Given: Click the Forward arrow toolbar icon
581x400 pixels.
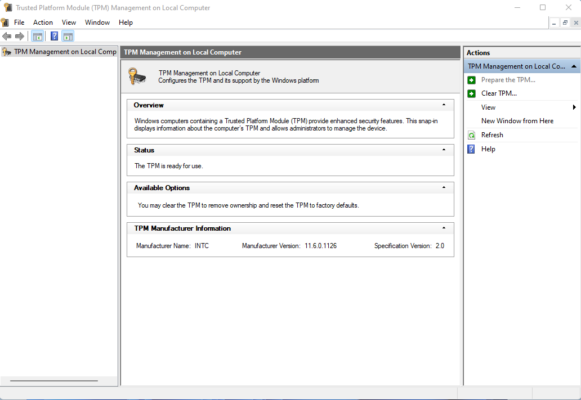Looking at the screenshot, I should (19, 36).
